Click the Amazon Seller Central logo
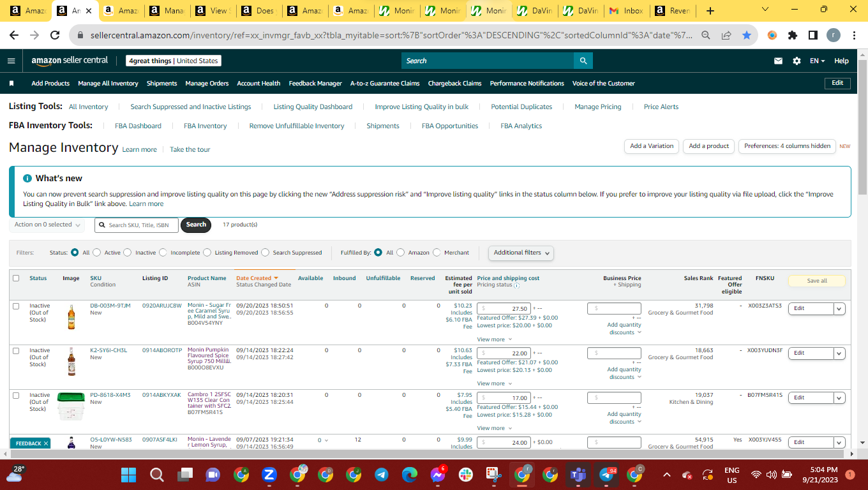Image resolution: width=868 pixels, height=490 pixels. (70, 61)
